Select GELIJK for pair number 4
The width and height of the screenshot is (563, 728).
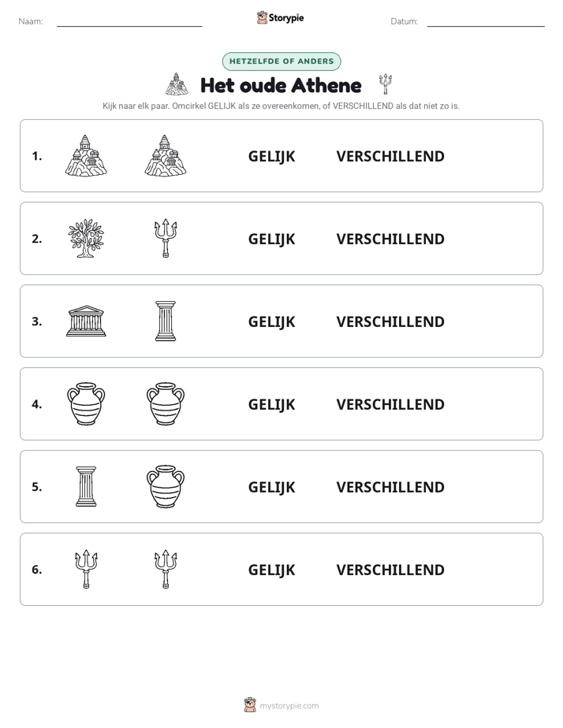(x=272, y=404)
